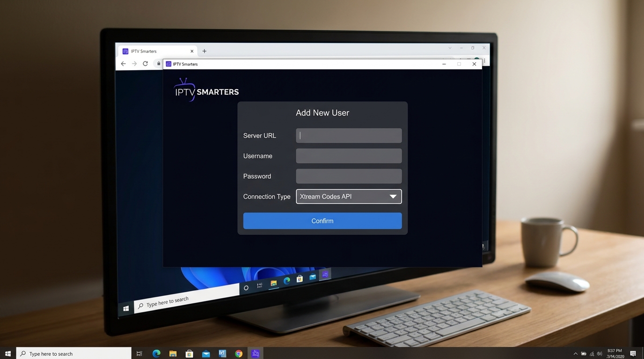Close the IPTV Smarters browser tab

192,51
